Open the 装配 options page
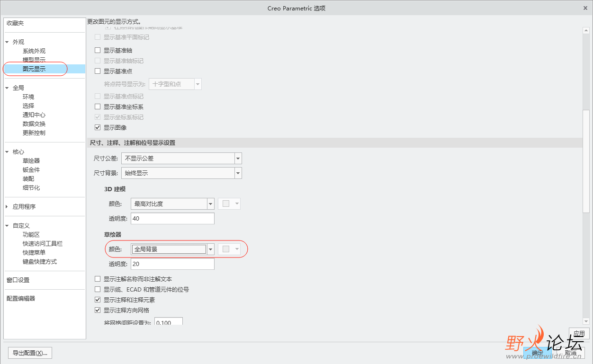 [28, 179]
